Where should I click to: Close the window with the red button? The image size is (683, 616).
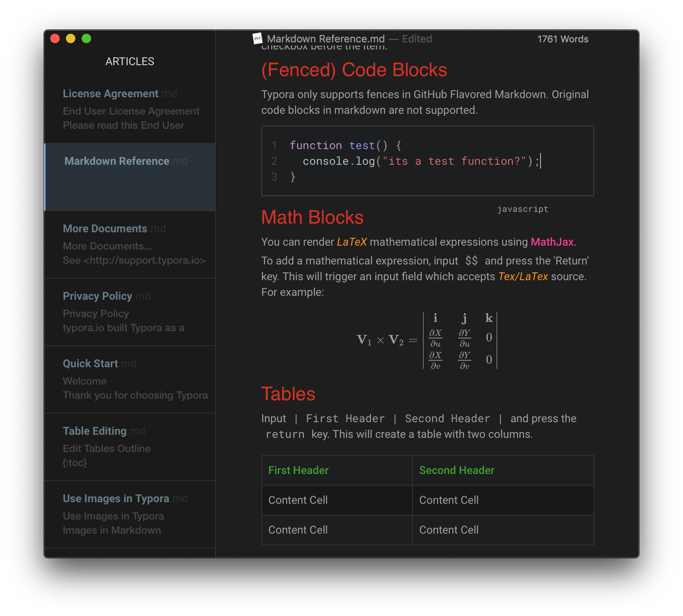click(x=55, y=38)
